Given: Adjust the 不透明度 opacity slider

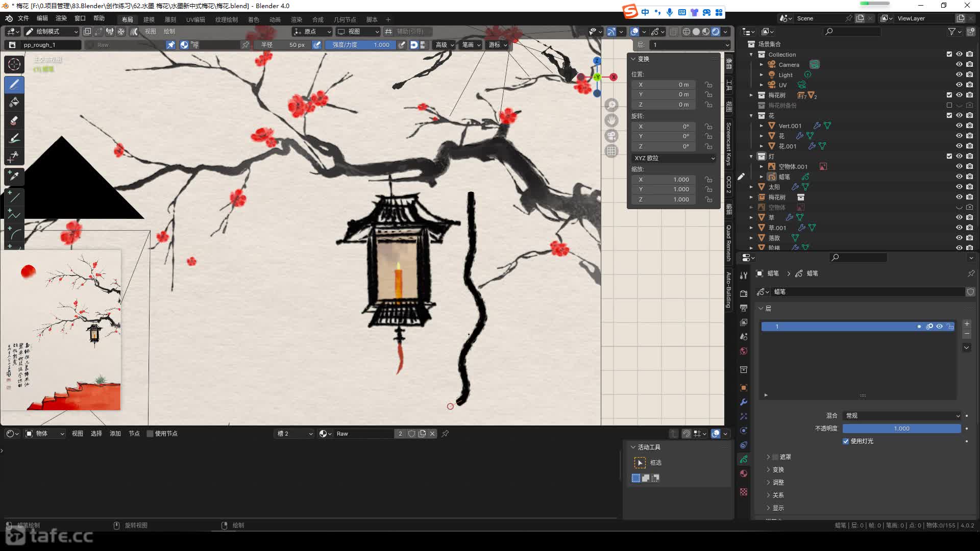Looking at the screenshot, I should click(x=902, y=429).
